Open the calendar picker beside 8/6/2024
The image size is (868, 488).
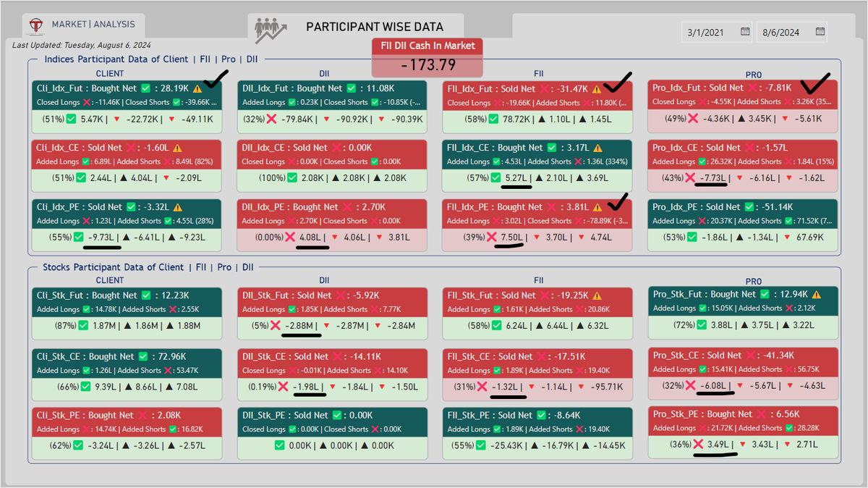pos(820,32)
